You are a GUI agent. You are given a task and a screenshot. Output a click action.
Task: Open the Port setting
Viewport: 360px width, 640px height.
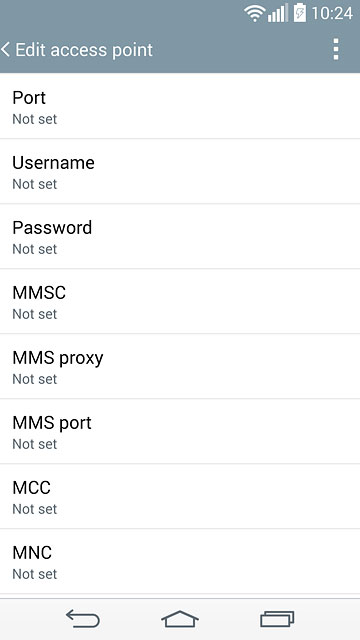pyautogui.click(x=180, y=106)
